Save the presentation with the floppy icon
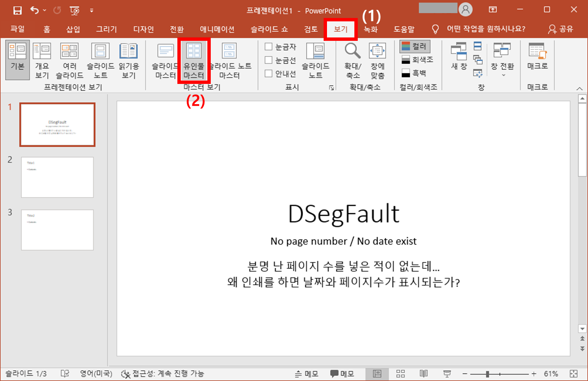Image resolution: width=588 pixels, height=381 pixels. pyautogui.click(x=17, y=10)
